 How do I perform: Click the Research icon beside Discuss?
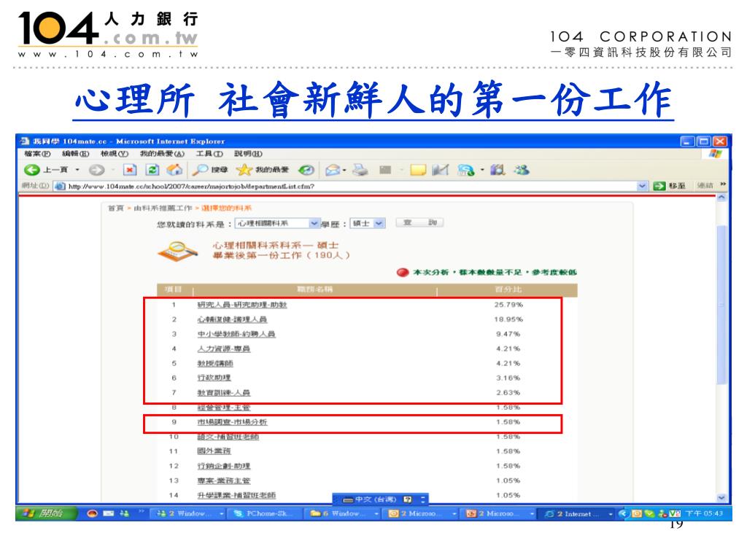440,169
